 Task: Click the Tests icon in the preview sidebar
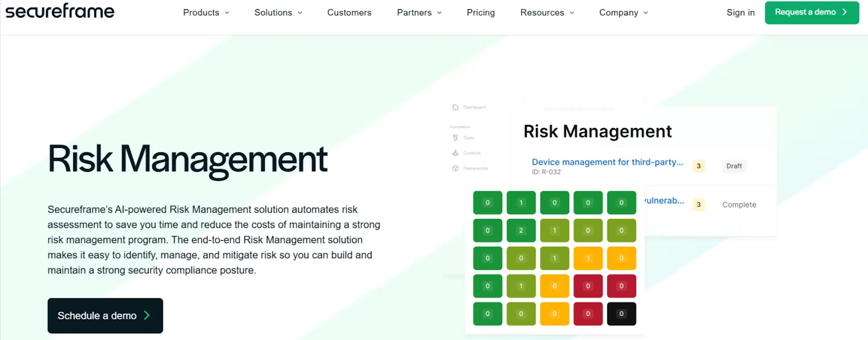click(455, 138)
